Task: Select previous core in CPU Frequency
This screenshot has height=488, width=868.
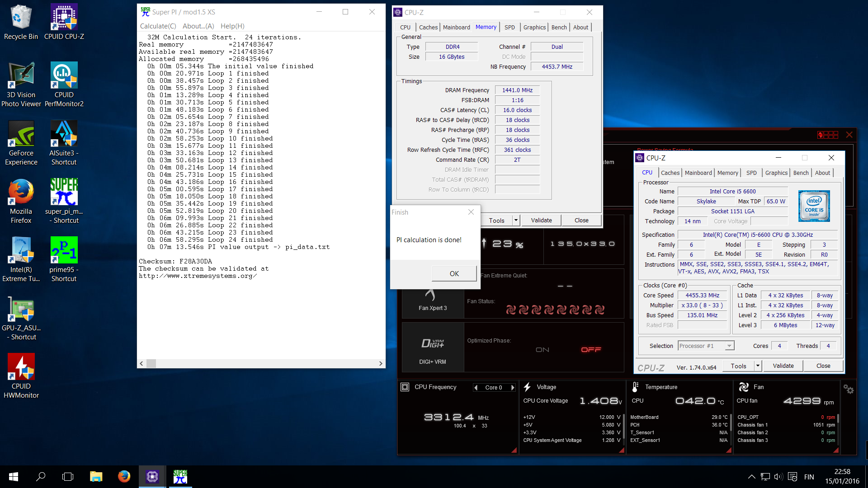Action: click(476, 388)
